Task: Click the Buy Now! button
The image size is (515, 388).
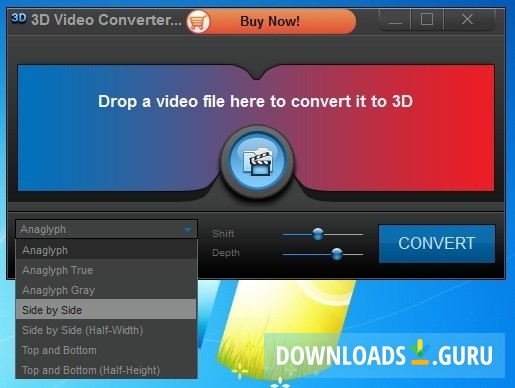Action: click(x=271, y=22)
